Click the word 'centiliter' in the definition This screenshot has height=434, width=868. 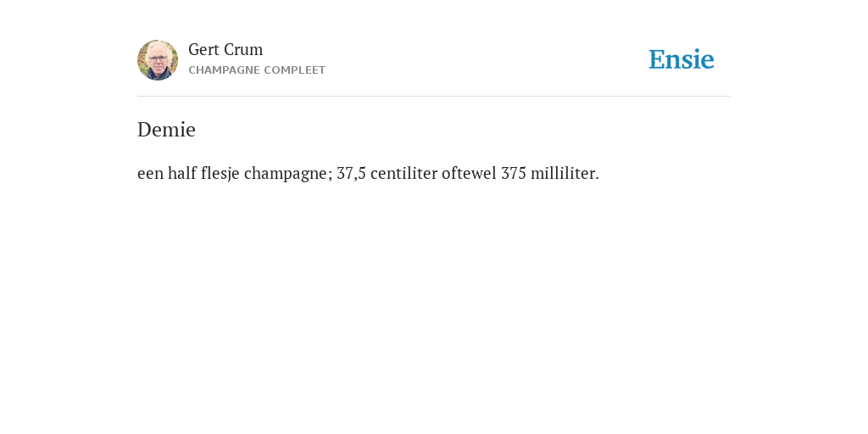pos(403,173)
